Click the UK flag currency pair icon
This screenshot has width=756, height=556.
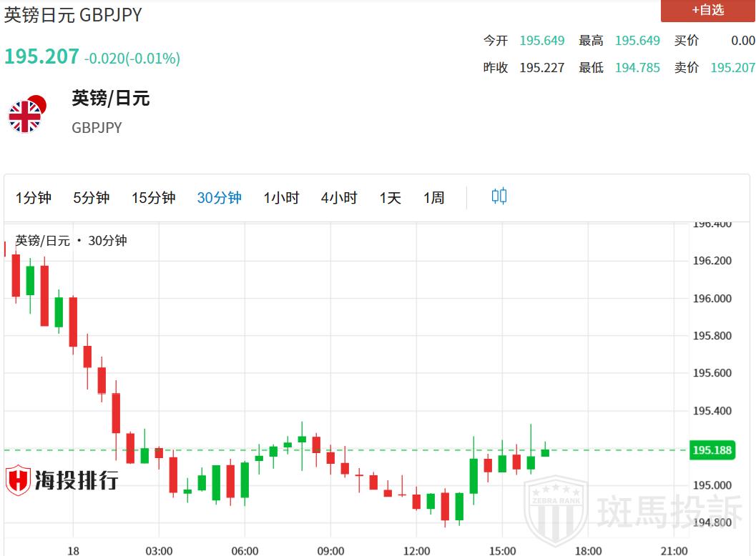26,114
